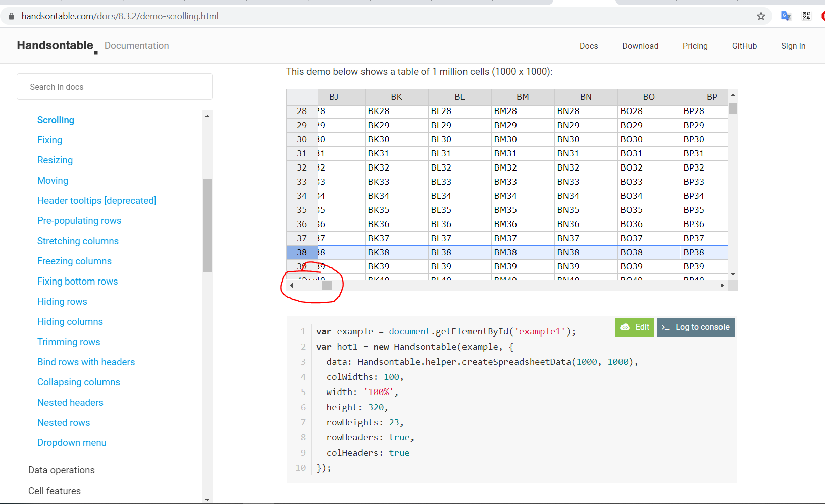The width and height of the screenshot is (825, 504).
Task: Select cell BK39
Action: 397,266
